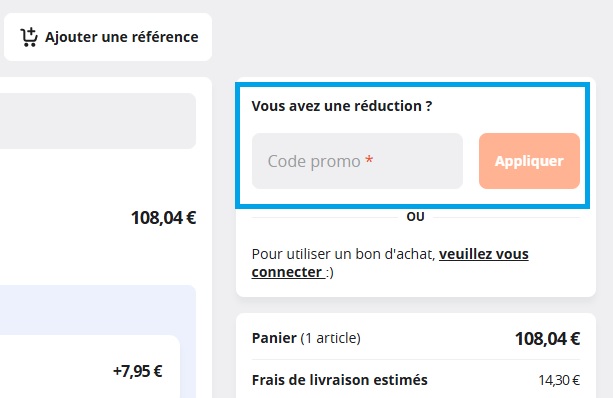Click the Frais de livraison estimés label
This screenshot has width=613, height=398.
click(x=340, y=380)
